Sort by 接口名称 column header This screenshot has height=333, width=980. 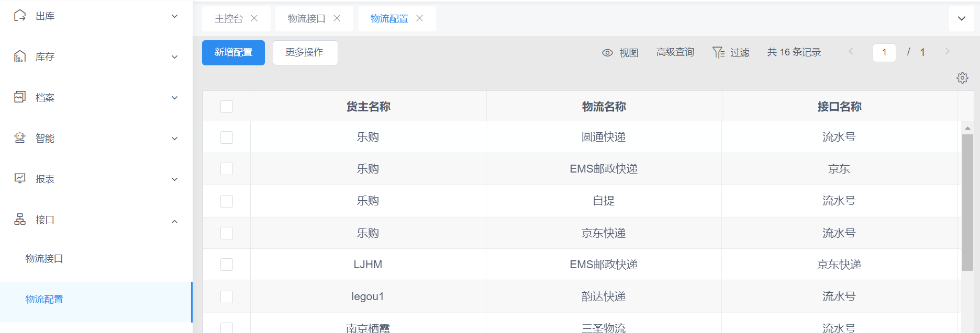point(840,107)
